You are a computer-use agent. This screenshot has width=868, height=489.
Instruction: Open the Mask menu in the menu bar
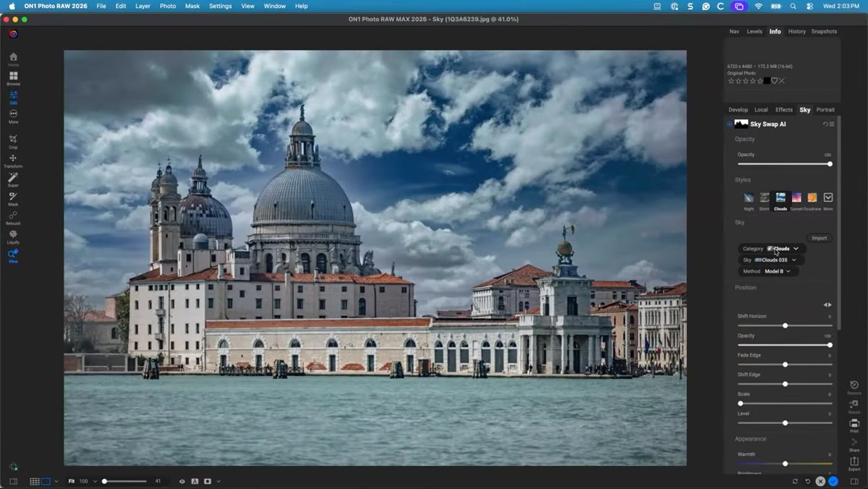(192, 6)
